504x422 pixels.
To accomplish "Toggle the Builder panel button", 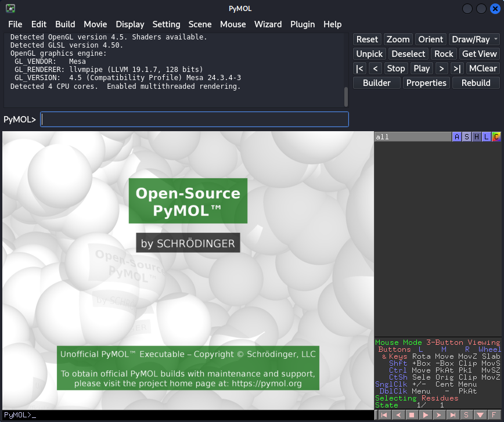I will tap(377, 83).
